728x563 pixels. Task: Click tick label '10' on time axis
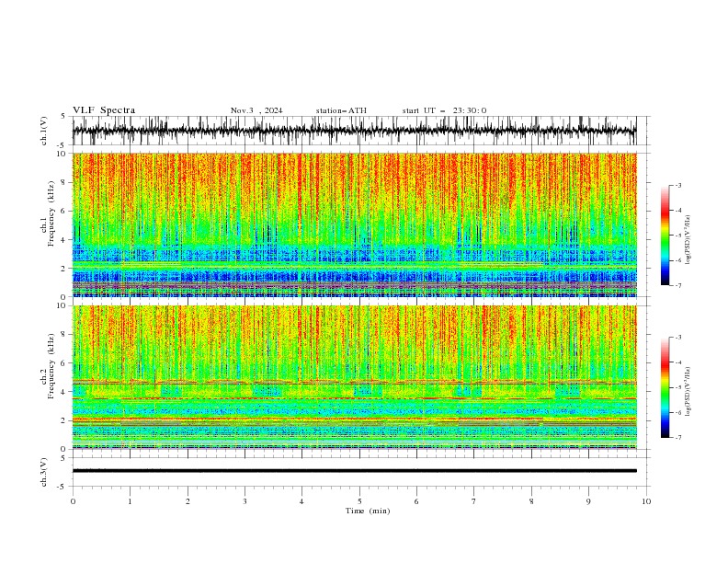646,501
